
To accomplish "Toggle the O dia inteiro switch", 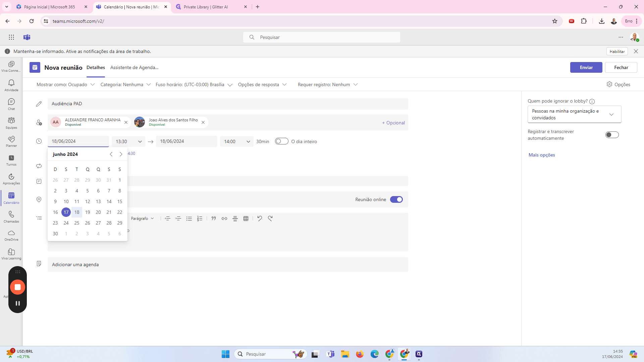I will pyautogui.click(x=282, y=141).
